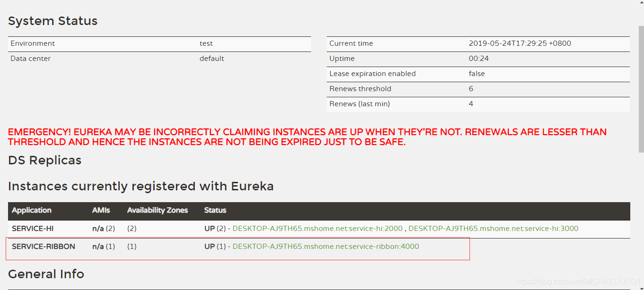Select the DS Replicas heading
This screenshot has height=290, width=644.
[x=45, y=161]
